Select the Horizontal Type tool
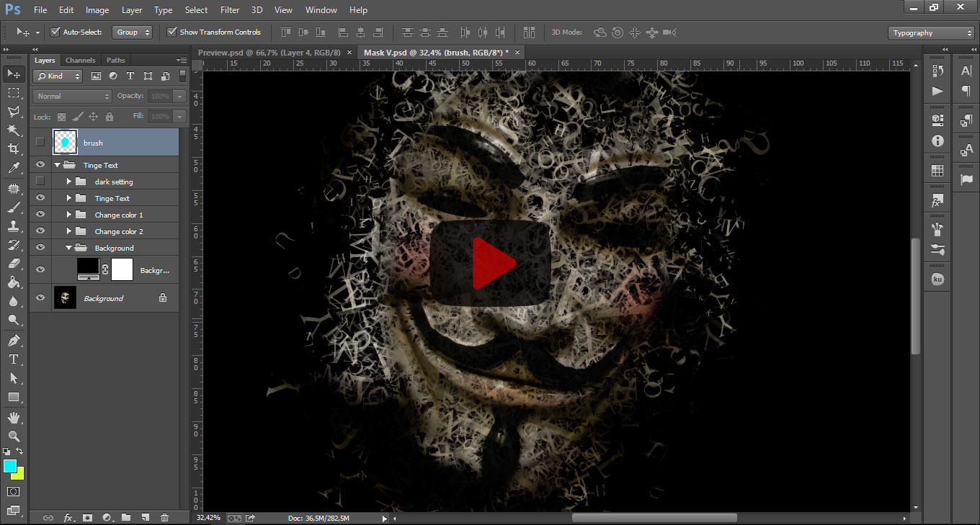 (x=13, y=359)
